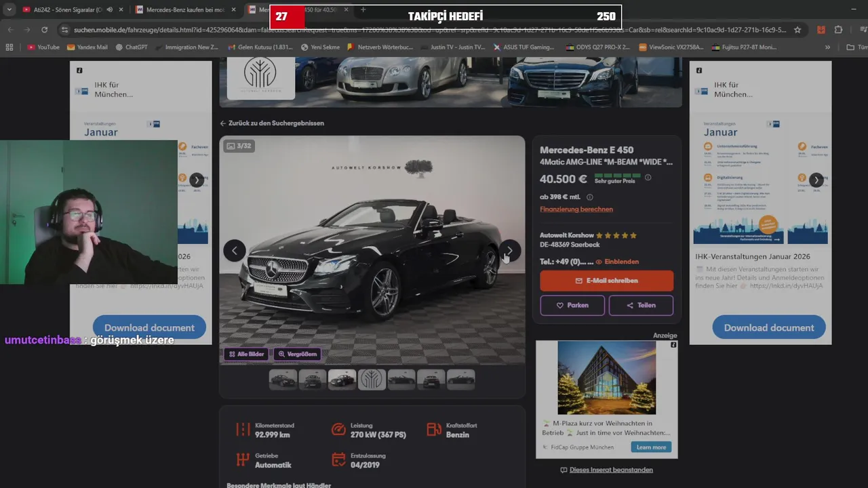
Task: Click the Getriebe gear shift icon
Action: tap(243, 460)
